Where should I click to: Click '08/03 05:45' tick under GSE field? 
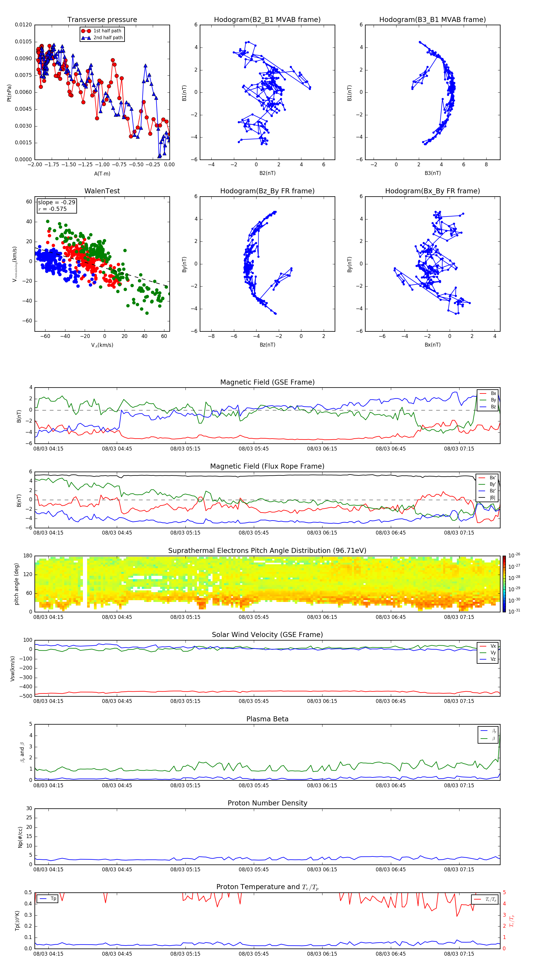pyautogui.click(x=254, y=449)
